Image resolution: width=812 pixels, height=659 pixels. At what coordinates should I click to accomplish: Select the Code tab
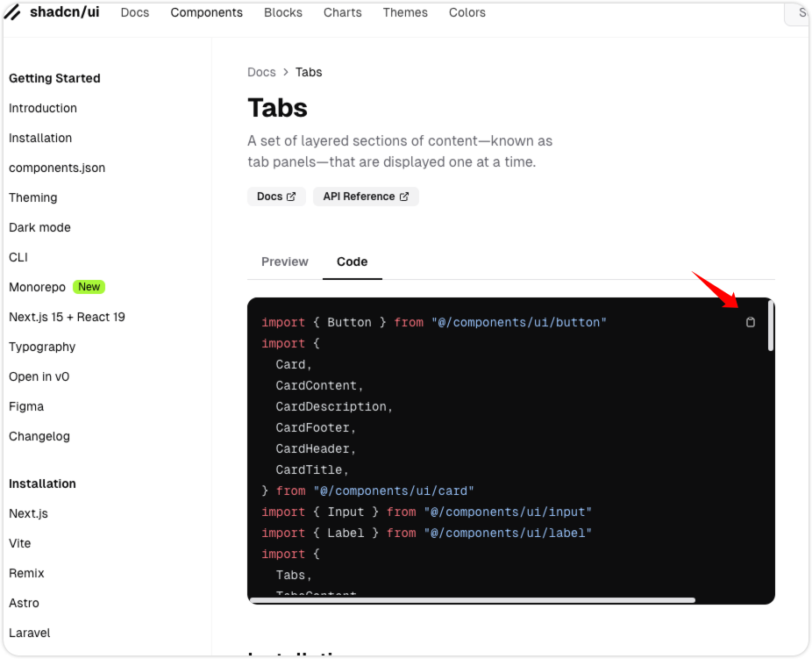click(x=353, y=261)
